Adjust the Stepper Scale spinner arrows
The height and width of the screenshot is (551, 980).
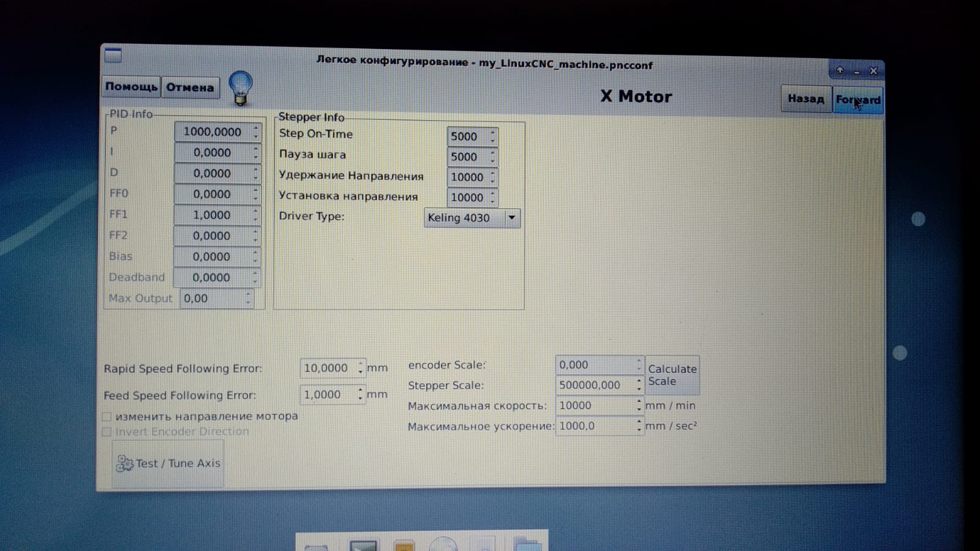[639, 385]
